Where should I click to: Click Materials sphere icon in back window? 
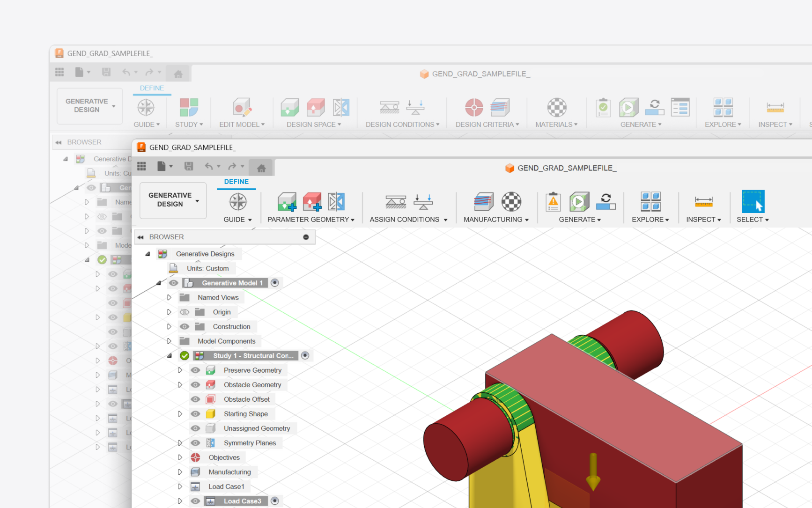(x=557, y=107)
